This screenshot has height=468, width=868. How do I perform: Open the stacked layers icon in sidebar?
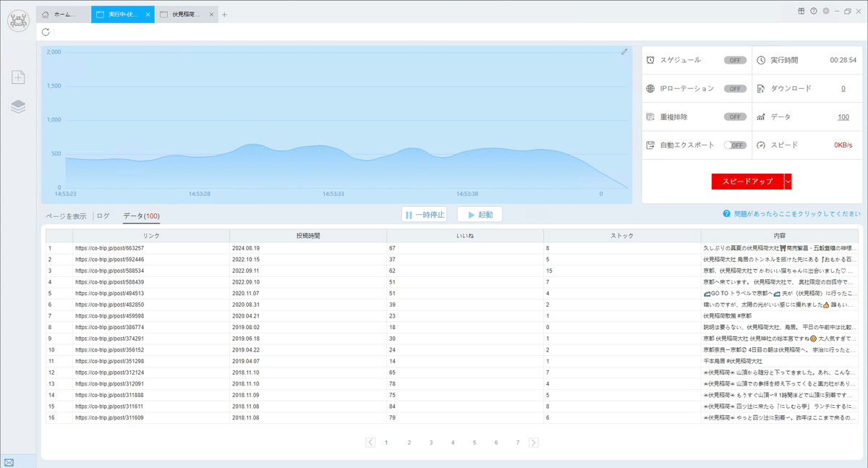tap(18, 106)
